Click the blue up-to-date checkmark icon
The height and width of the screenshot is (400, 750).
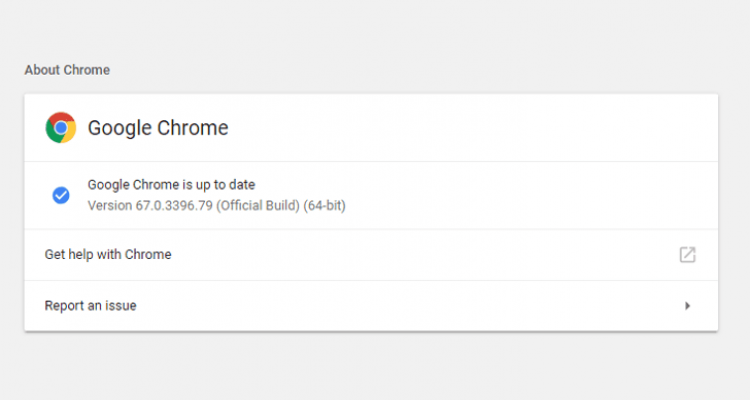pos(61,195)
